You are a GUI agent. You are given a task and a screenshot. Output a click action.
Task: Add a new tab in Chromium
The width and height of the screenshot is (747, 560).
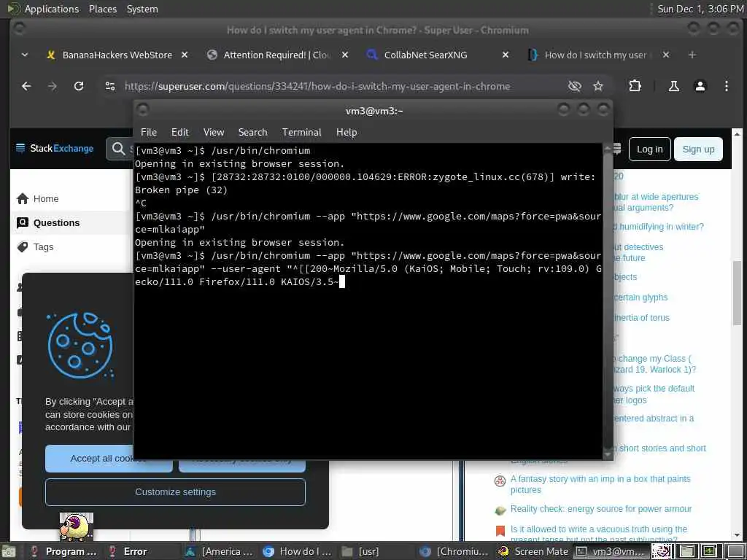tap(692, 55)
